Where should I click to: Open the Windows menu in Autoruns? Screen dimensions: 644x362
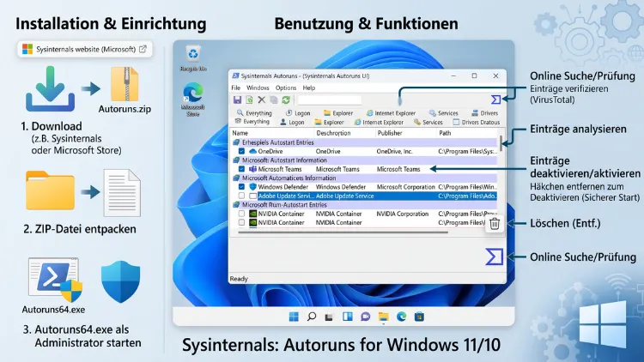tap(258, 87)
